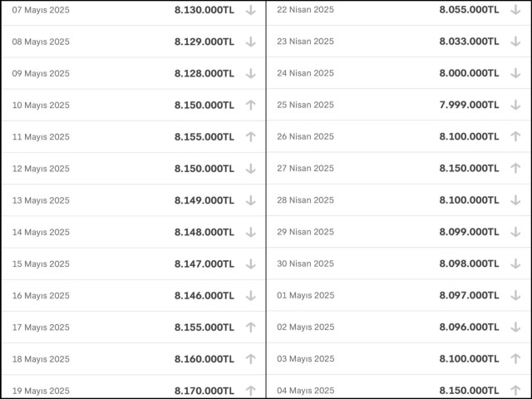Viewport: 532px width, 399px height.
Task: Click the up arrow beside 26 Nisan 2025
Action: coord(515,136)
